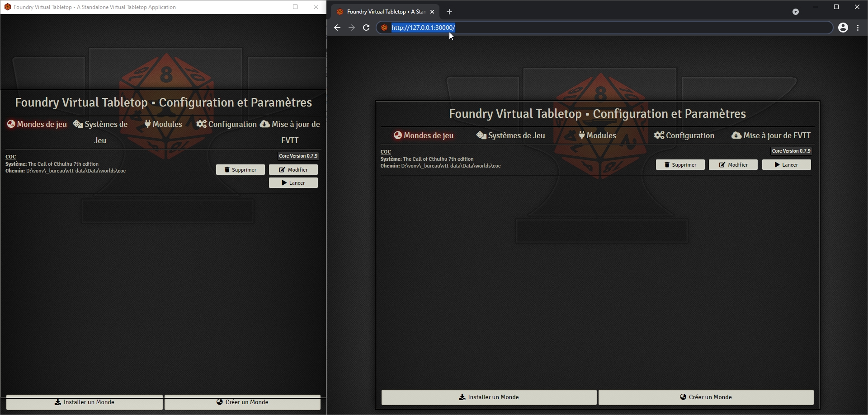
Task: Go back using browser back arrow
Action: coord(337,28)
